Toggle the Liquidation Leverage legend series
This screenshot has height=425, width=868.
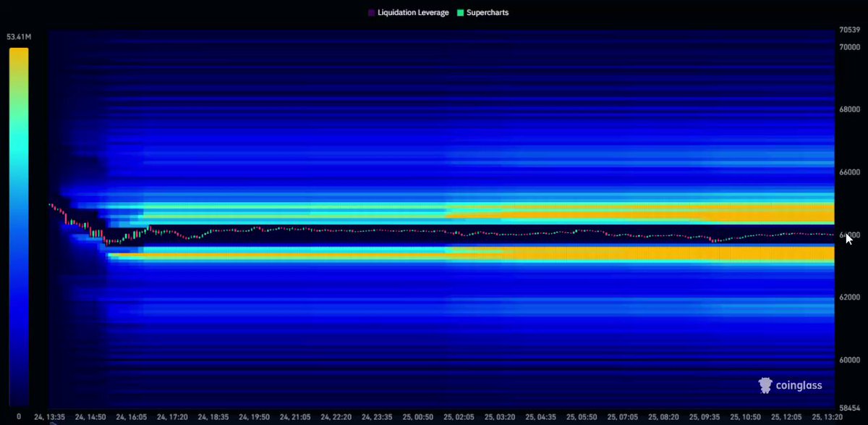(408, 13)
